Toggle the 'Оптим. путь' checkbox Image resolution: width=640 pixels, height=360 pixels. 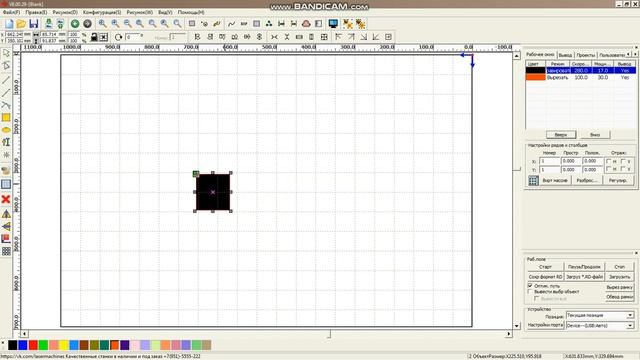coord(530,286)
